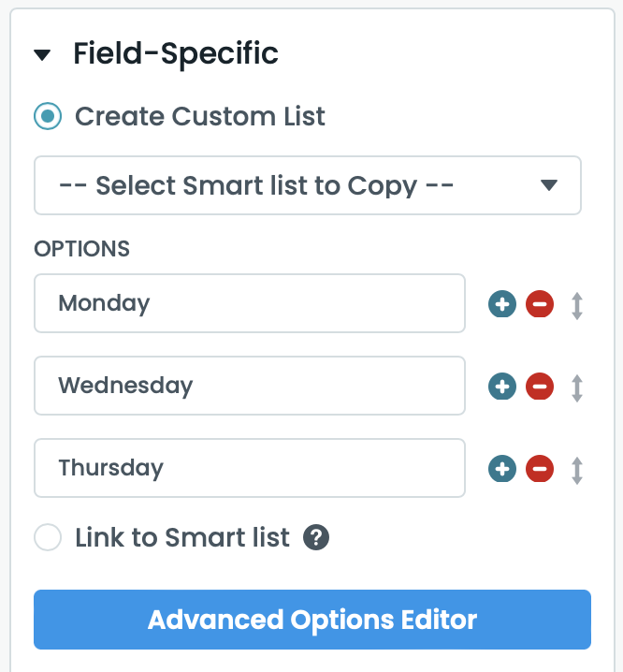Screen dimensions: 623x672
Task: Choose the Link to Smart list option
Action: pos(48,538)
